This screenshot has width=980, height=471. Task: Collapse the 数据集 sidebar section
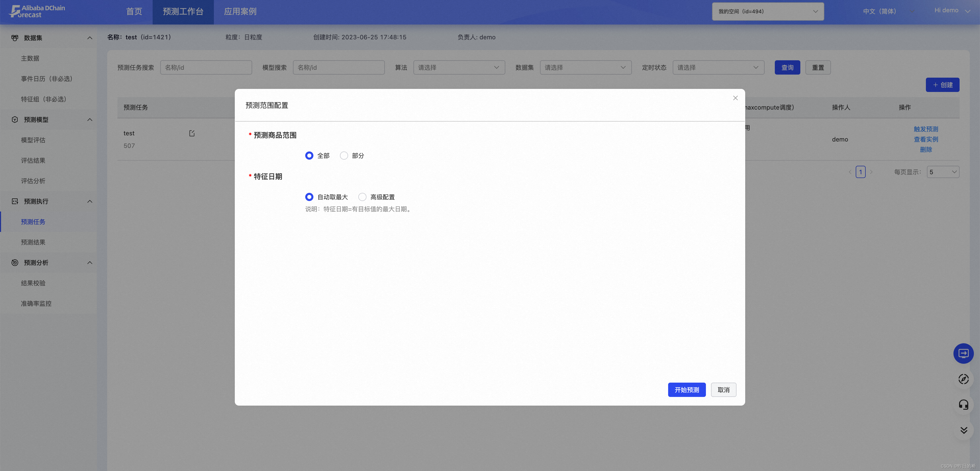tap(90, 38)
